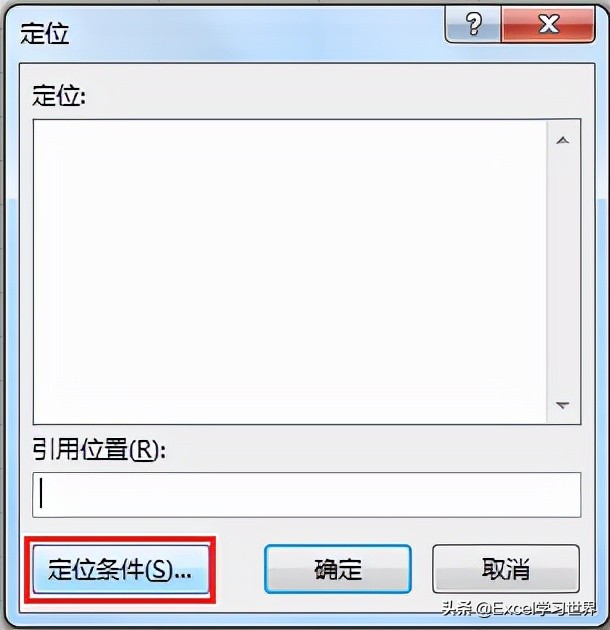The height and width of the screenshot is (630, 610).
Task: Click inside the empty 定位 list box
Action: (289, 272)
